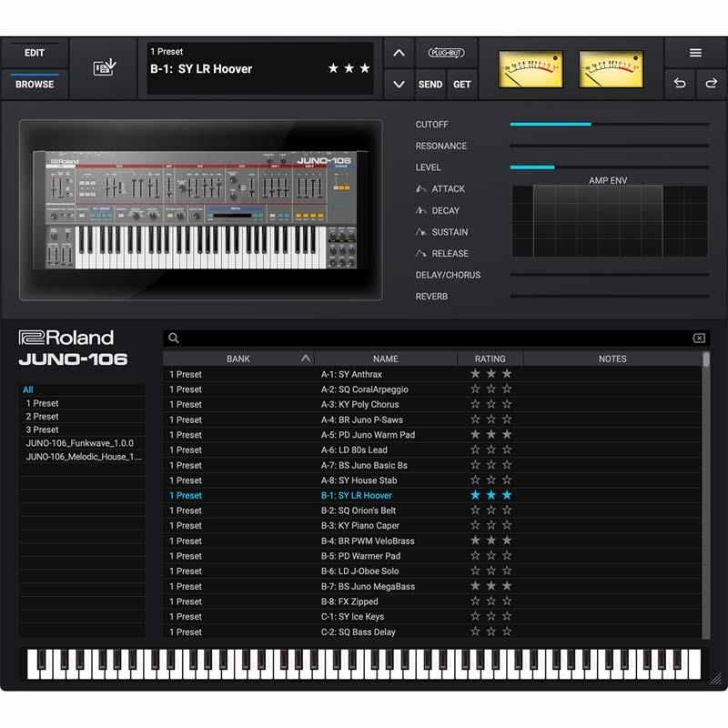Click the right VU meter
The image size is (728, 728).
(x=611, y=69)
